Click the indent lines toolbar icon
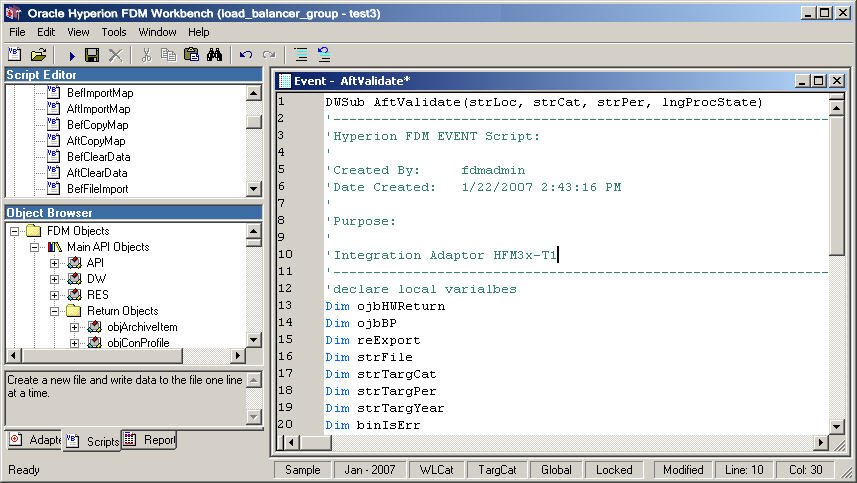The width and height of the screenshot is (857, 483). 301,55
